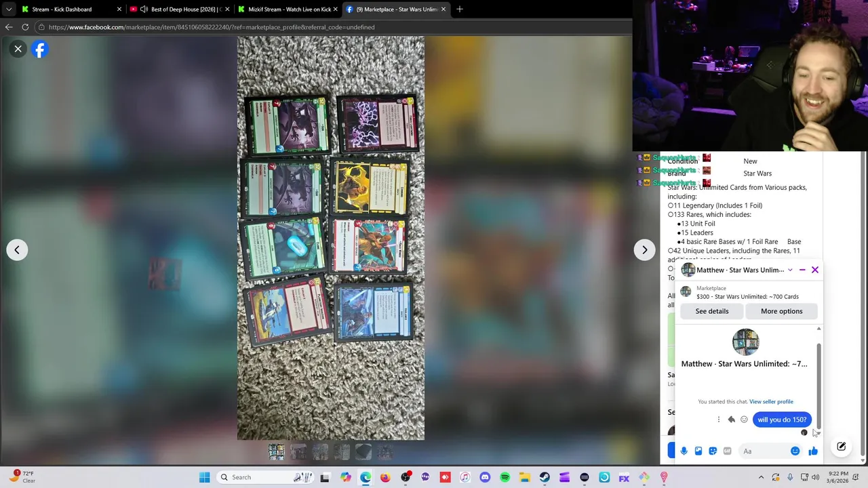
Task: Open Windows Start menu
Action: coord(204,477)
